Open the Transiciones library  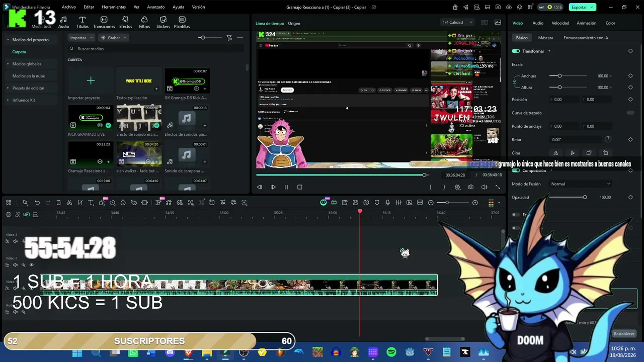[x=104, y=22]
